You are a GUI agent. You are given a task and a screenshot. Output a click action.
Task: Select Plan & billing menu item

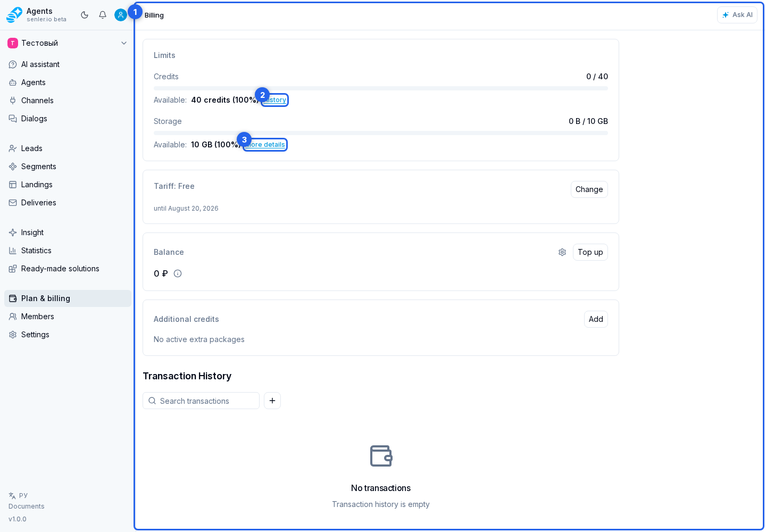point(68,298)
